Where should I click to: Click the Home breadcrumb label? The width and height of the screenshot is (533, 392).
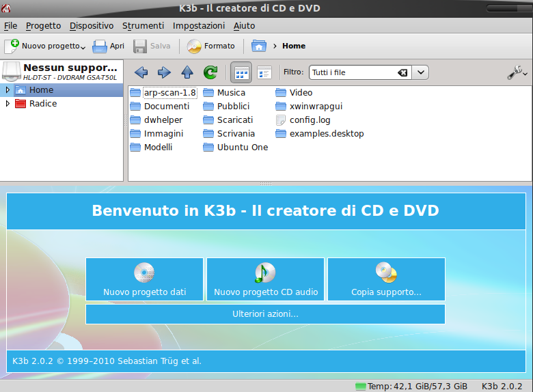(x=294, y=46)
